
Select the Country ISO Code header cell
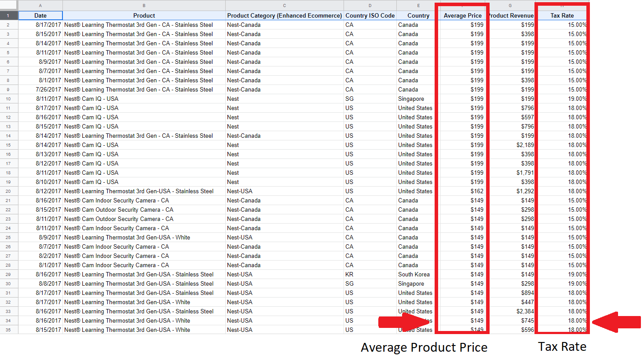370,15
